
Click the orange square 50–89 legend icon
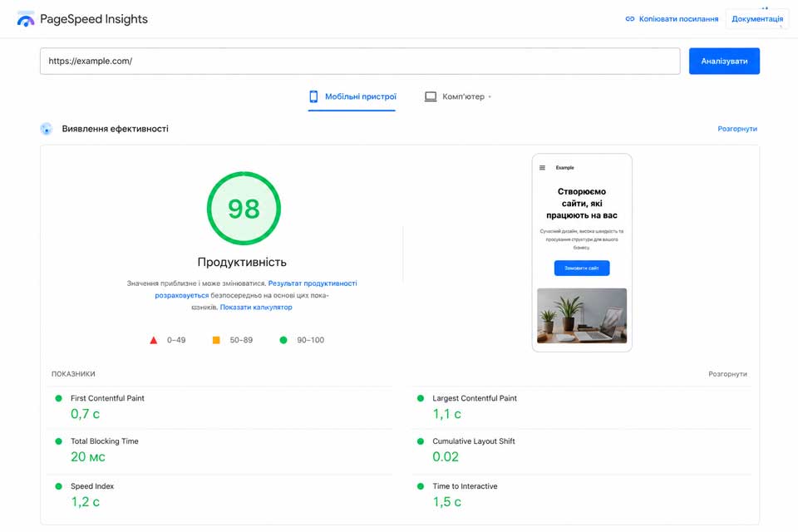pos(216,340)
